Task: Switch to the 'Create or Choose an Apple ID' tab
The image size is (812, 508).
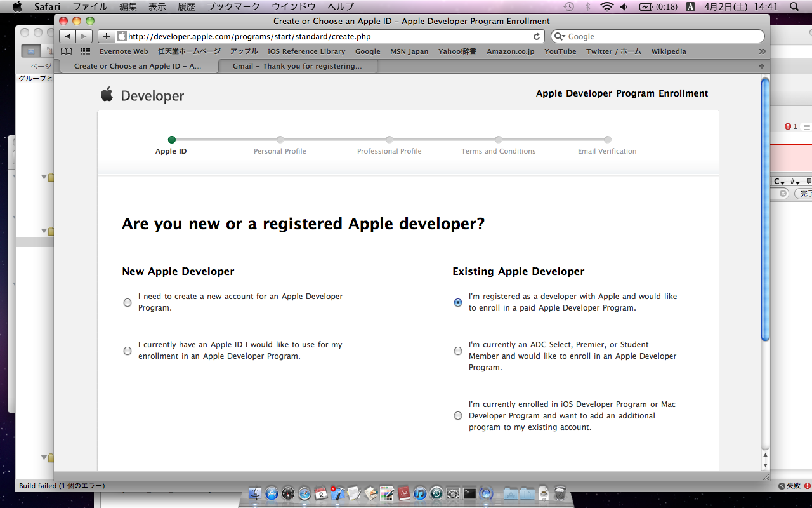Action: click(138, 66)
